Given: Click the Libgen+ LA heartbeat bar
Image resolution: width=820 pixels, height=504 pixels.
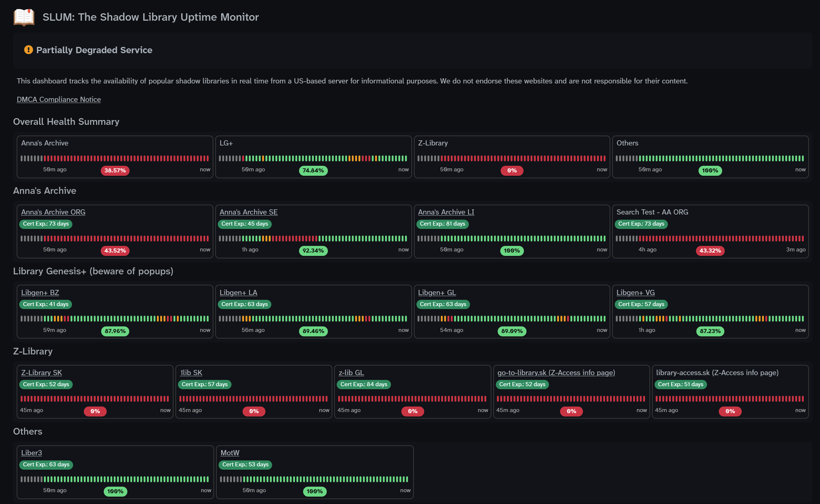Looking at the screenshot, I should [x=313, y=319].
